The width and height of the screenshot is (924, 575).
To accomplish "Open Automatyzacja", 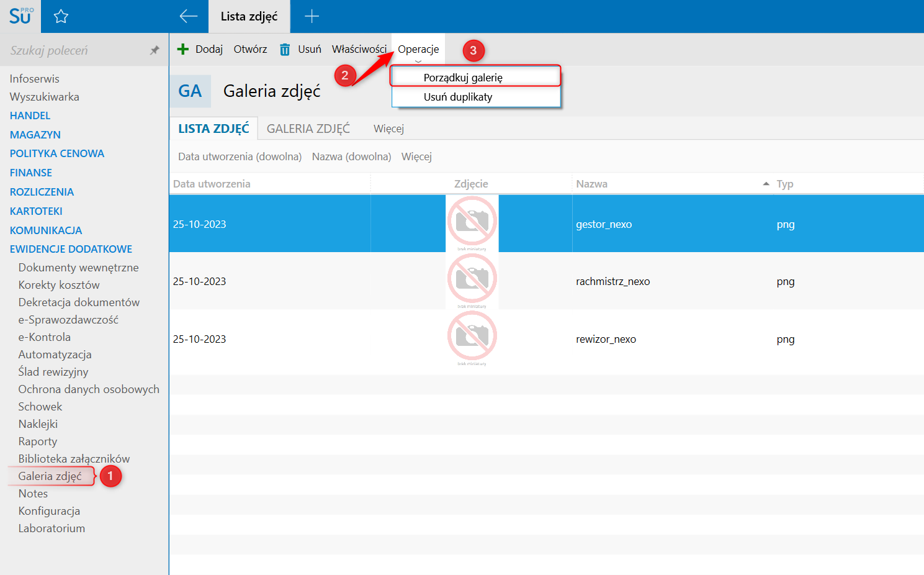I will pos(55,355).
